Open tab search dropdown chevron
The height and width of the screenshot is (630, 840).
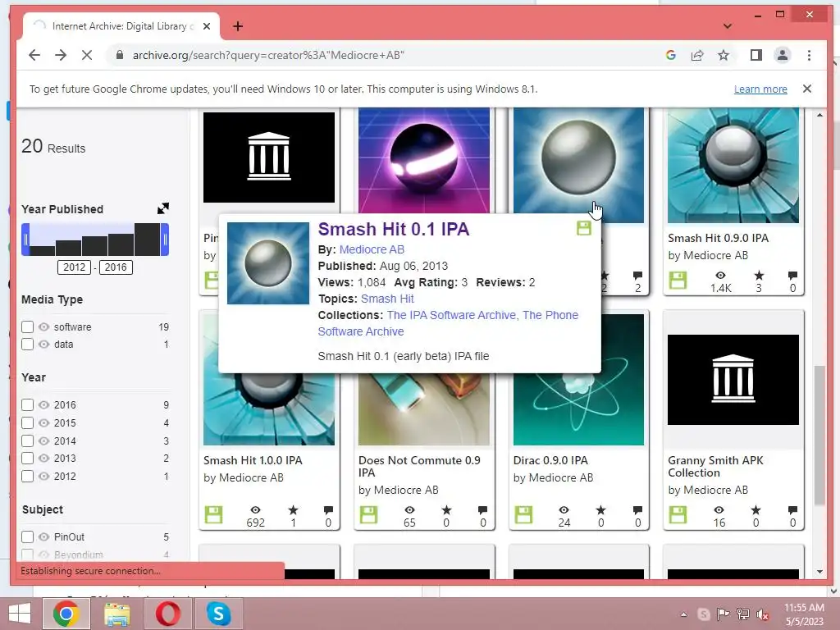click(728, 25)
